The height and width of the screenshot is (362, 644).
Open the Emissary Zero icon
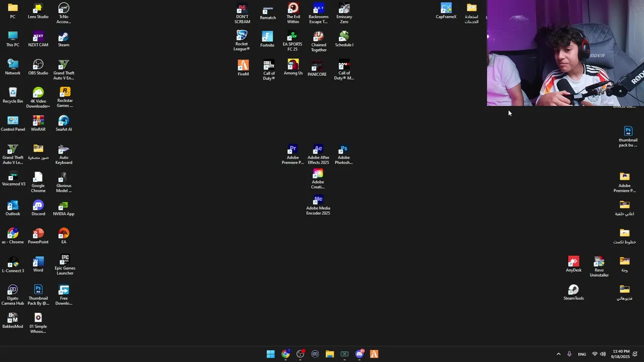point(344,14)
